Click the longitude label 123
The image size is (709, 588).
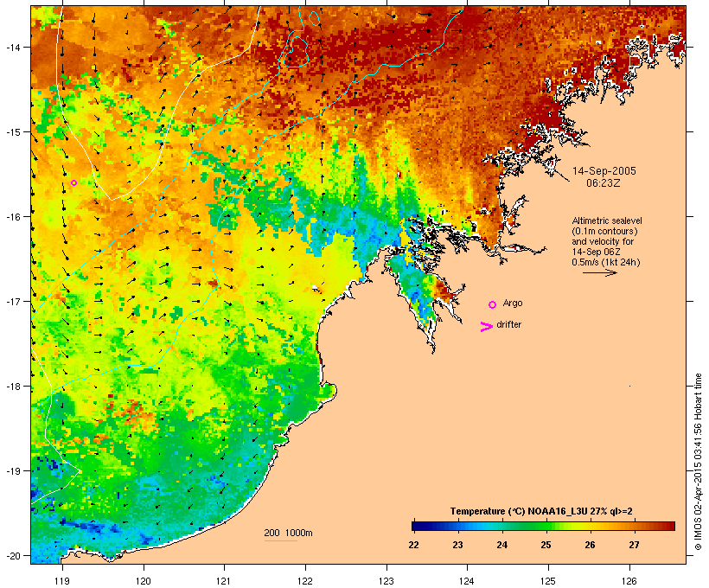click(386, 581)
